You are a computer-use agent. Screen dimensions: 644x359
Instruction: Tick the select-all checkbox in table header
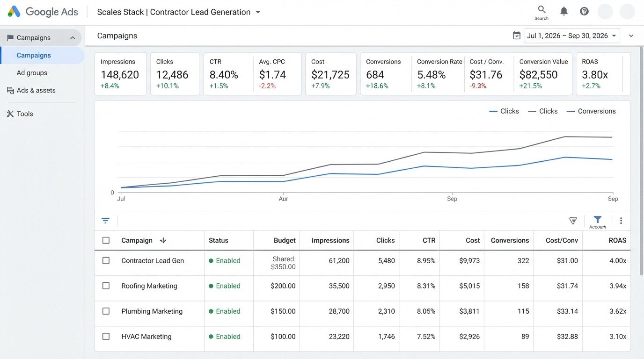pos(106,240)
